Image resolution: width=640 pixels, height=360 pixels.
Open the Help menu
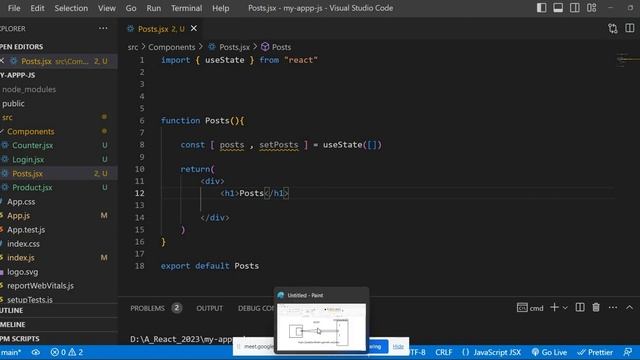point(220,8)
